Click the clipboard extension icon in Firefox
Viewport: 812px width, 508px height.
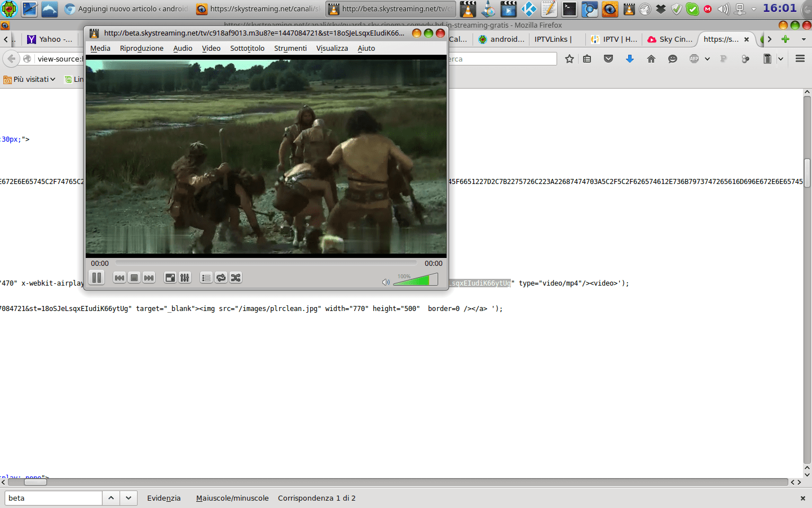[x=767, y=59]
